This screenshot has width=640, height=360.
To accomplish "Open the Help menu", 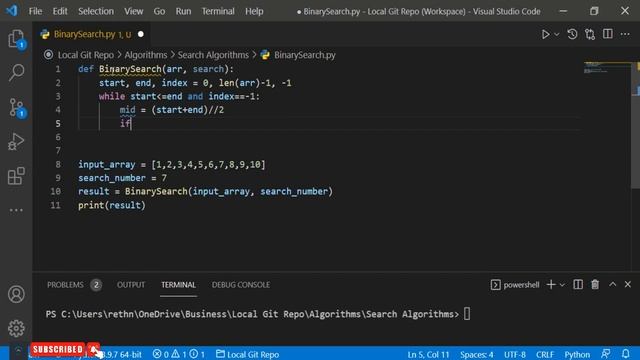I will (x=254, y=11).
